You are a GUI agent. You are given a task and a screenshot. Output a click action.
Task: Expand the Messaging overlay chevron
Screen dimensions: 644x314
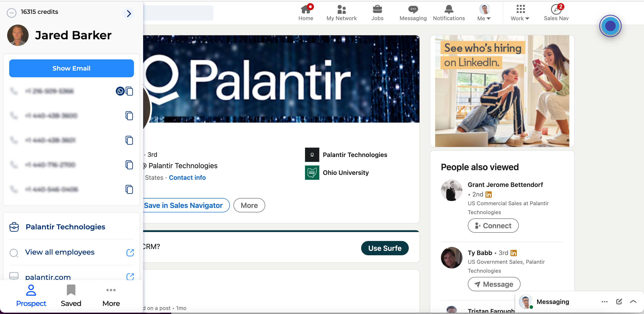[x=633, y=301]
